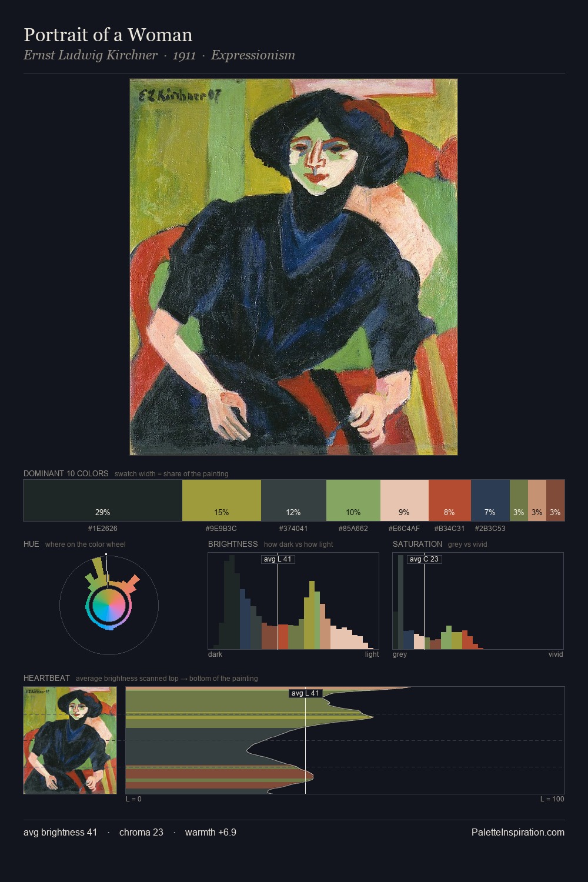Viewport: 588px width, 882px height.
Task: Click the HEARTBEAT section heading
Action: pos(46,678)
